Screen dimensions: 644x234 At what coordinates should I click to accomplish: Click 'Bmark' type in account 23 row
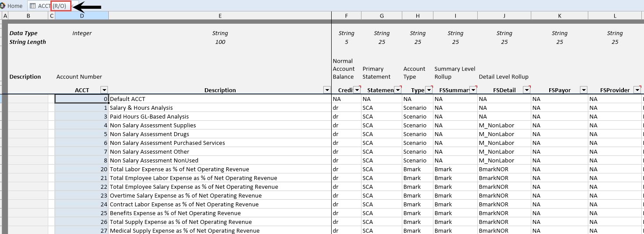pyautogui.click(x=418, y=195)
